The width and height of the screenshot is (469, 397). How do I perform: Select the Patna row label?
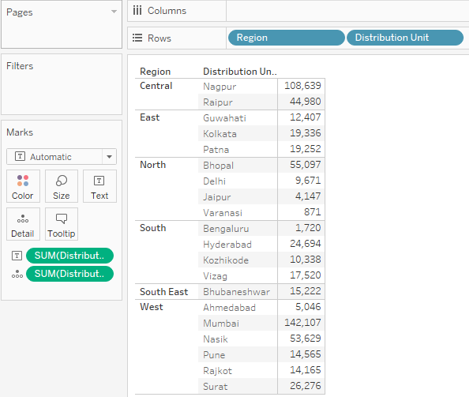(x=216, y=150)
